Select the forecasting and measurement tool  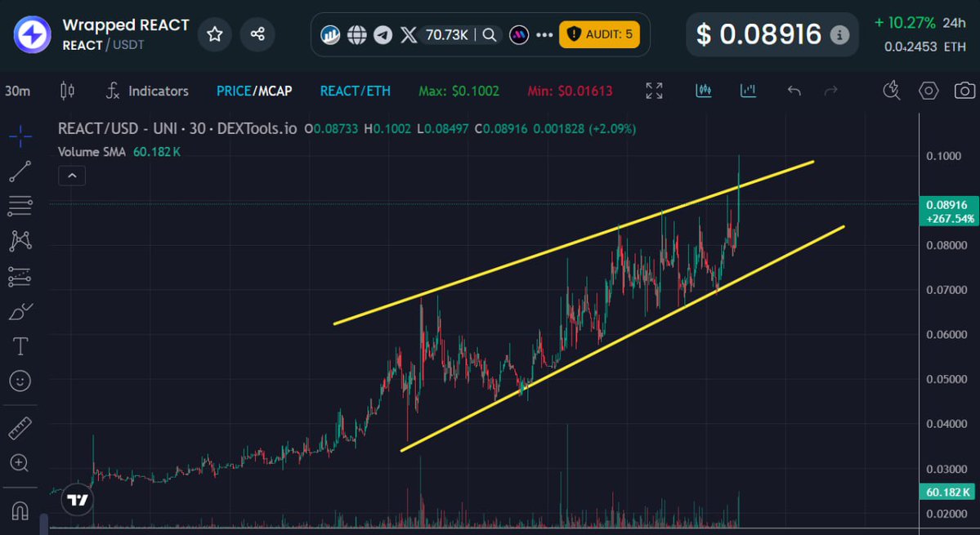(x=20, y=277)
